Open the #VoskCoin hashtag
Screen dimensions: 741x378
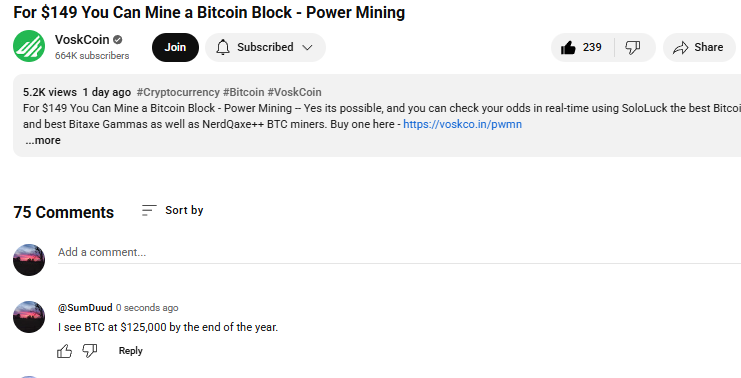[x=294, y=92]
